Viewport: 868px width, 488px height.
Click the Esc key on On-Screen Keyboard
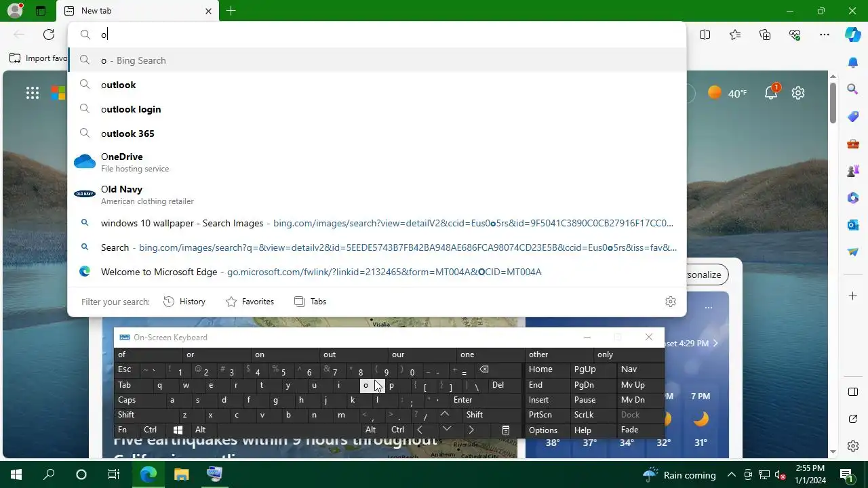pyautogui.click(x=126, y=369)
